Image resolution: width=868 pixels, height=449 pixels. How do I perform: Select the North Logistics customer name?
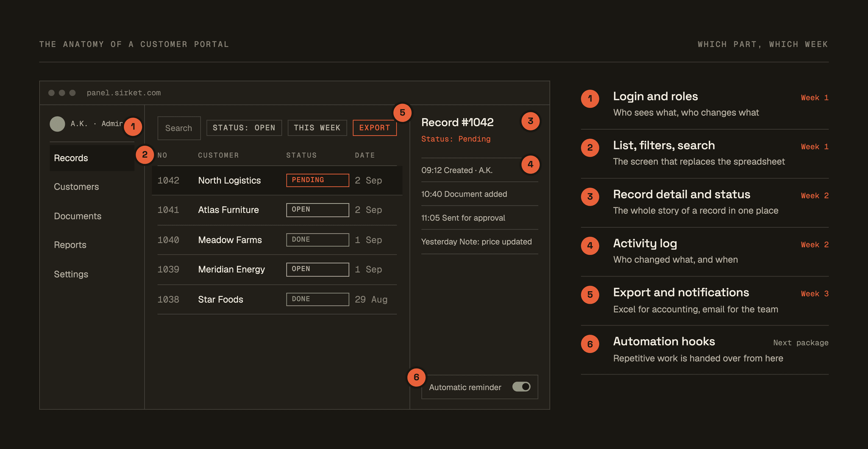(229, 180)
